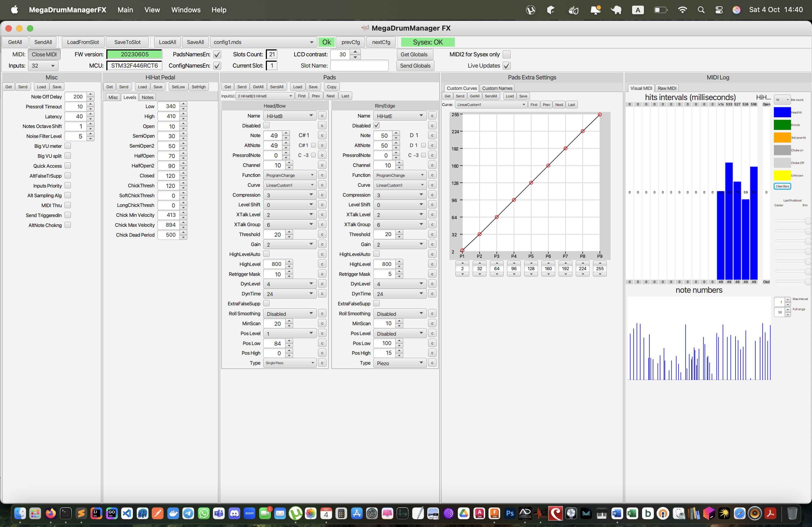Open Addictive Drums 2 from the dock
The height and width of the screenshot is (527, 812).
(x=525, y=513)
